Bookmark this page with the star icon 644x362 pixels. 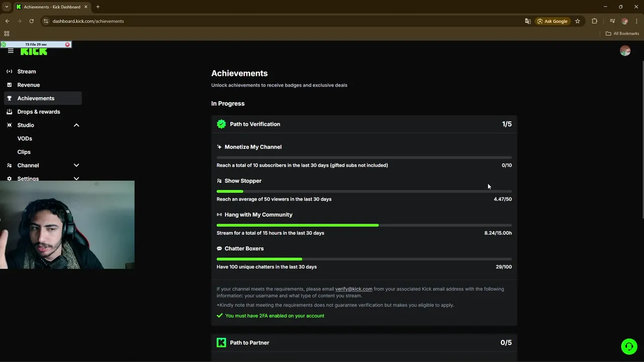point(578,21)
